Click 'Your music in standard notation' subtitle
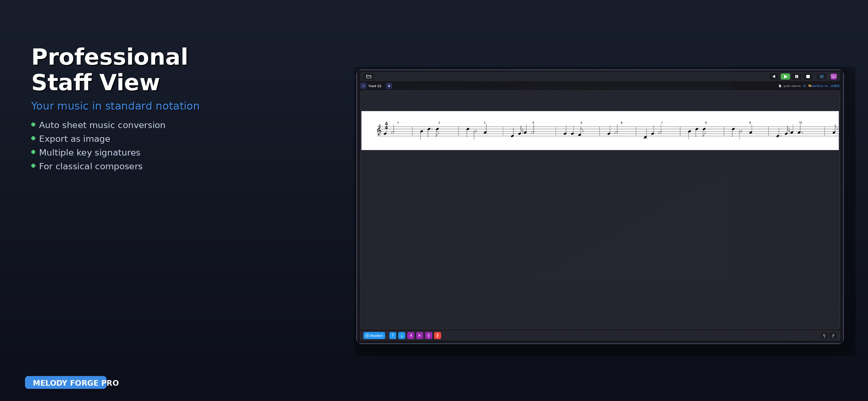Screen dimensions: 868x401 (x=115, y=106)
